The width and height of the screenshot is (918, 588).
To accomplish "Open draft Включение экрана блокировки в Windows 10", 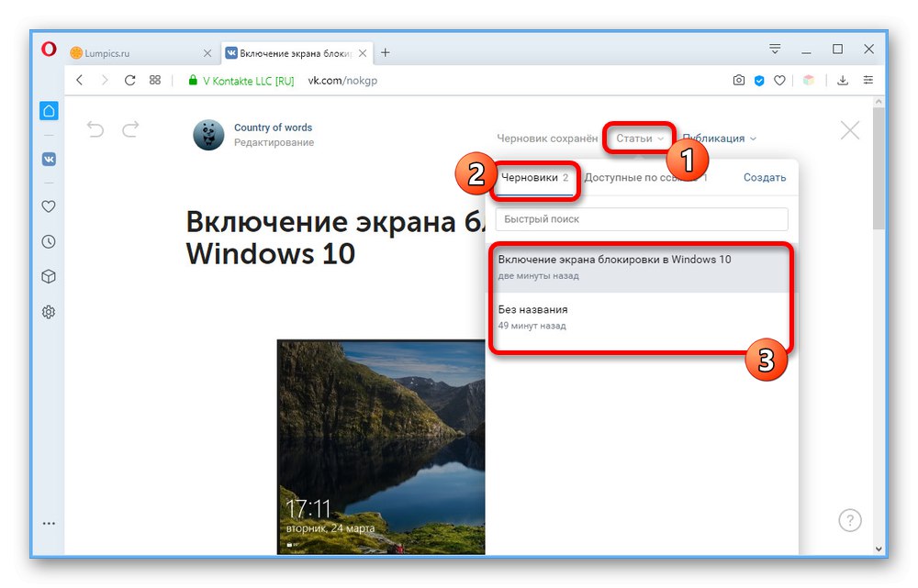I will click(642, 267).
